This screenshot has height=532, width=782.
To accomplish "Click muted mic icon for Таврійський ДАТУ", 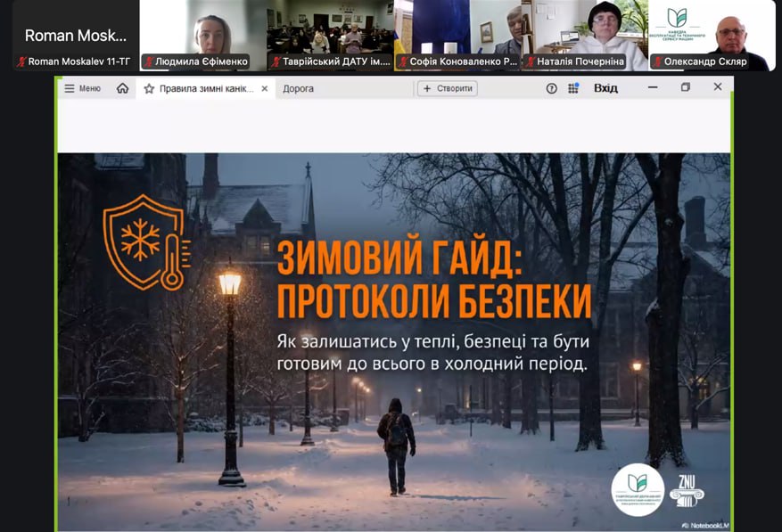I will point(276,61).
